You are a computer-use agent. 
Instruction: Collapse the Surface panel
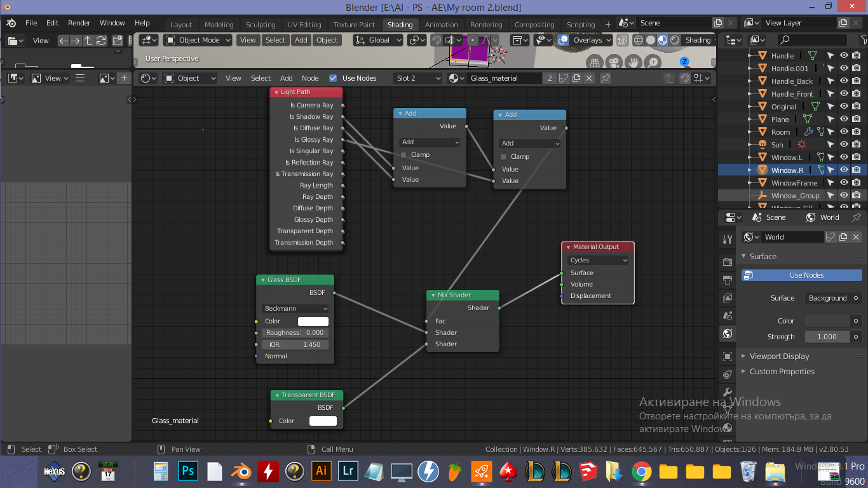[763, 257]
